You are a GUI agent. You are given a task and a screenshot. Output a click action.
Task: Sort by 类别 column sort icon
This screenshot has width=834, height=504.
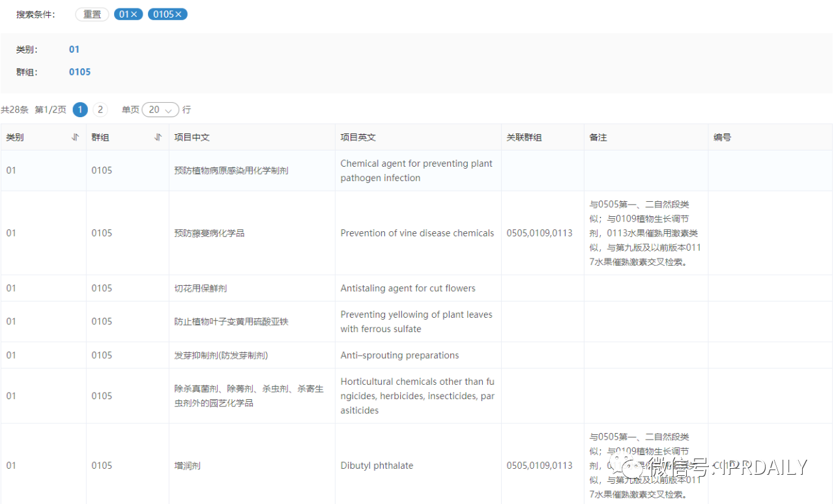[x=76, y=137]
